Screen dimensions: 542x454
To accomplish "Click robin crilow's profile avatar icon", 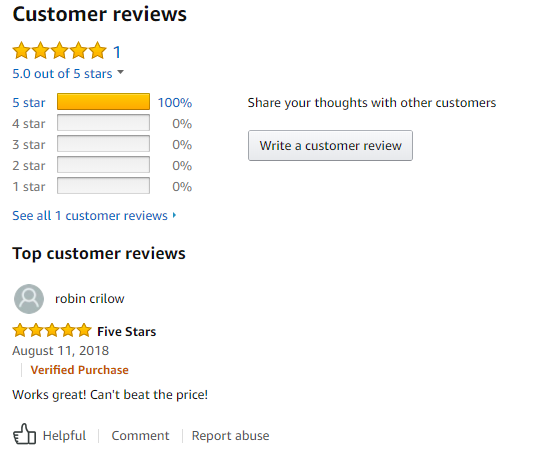I will click(x=29, y=299).
